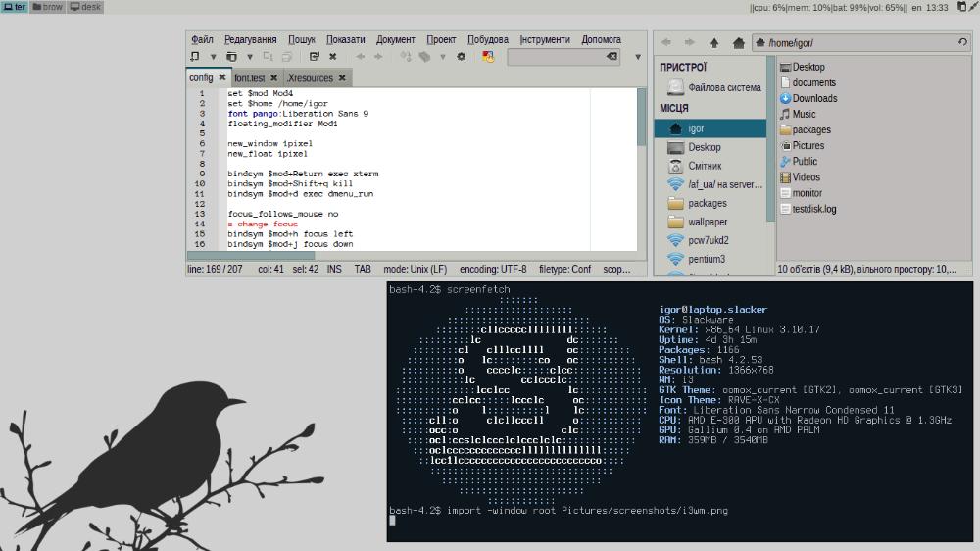Click the reload current file icon in Geany
980x551 pixels.
tap(315, 57)
